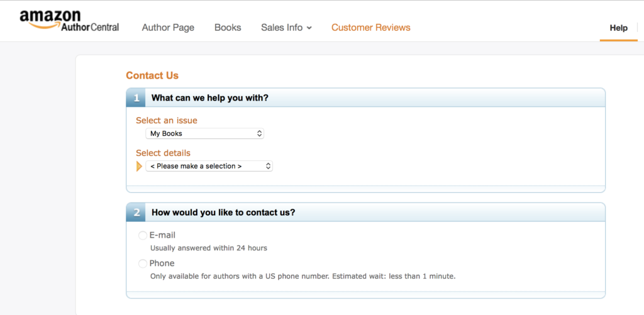Choose the Phone radio button

pos(143,263)
